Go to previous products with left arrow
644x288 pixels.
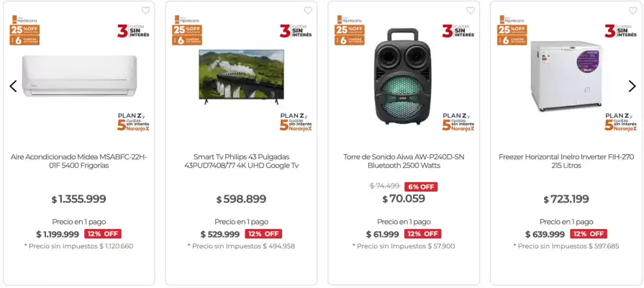tap(13, 86)
